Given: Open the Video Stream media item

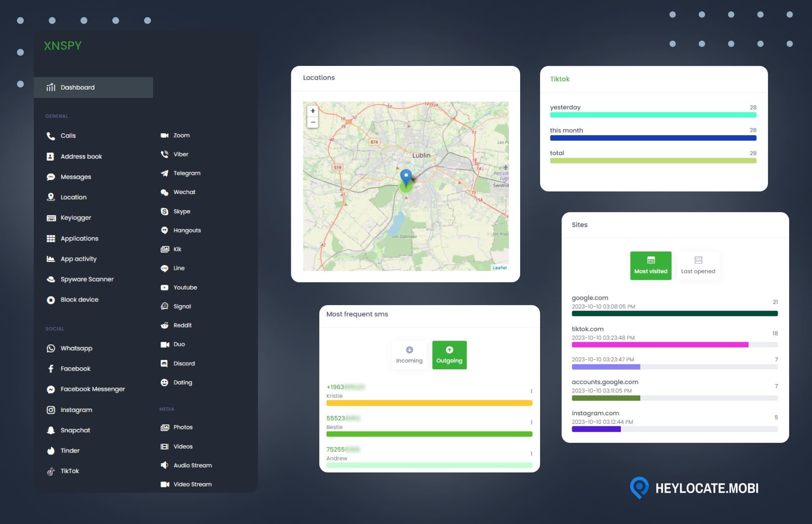Looking at the screenshot, I should pyautogui.click(x=186, y=484).
